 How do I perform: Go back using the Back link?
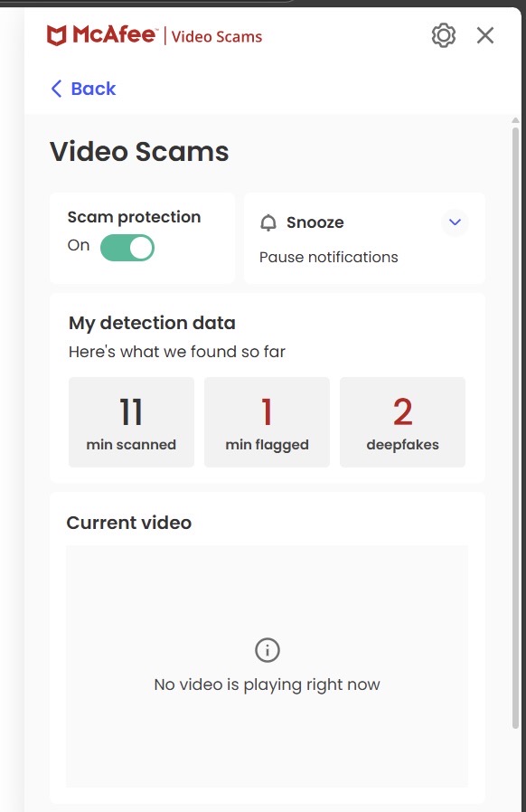[x=83, y=89]
